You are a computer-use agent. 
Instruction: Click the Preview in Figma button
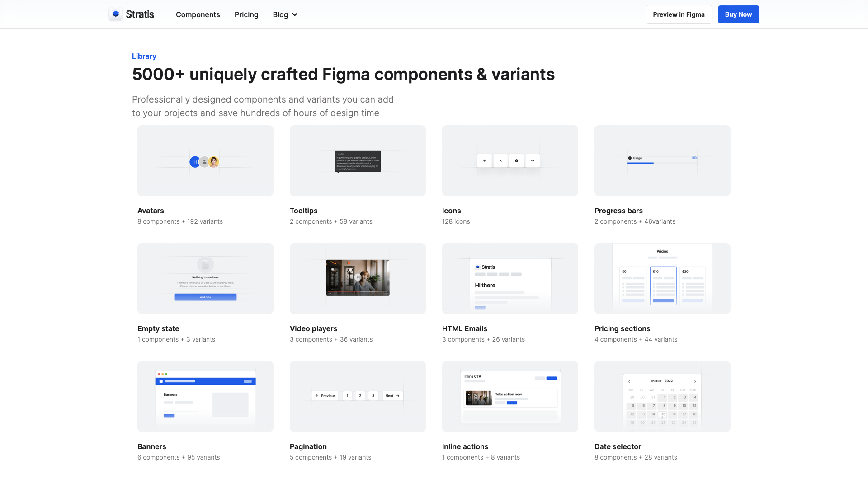pos(679,14)
